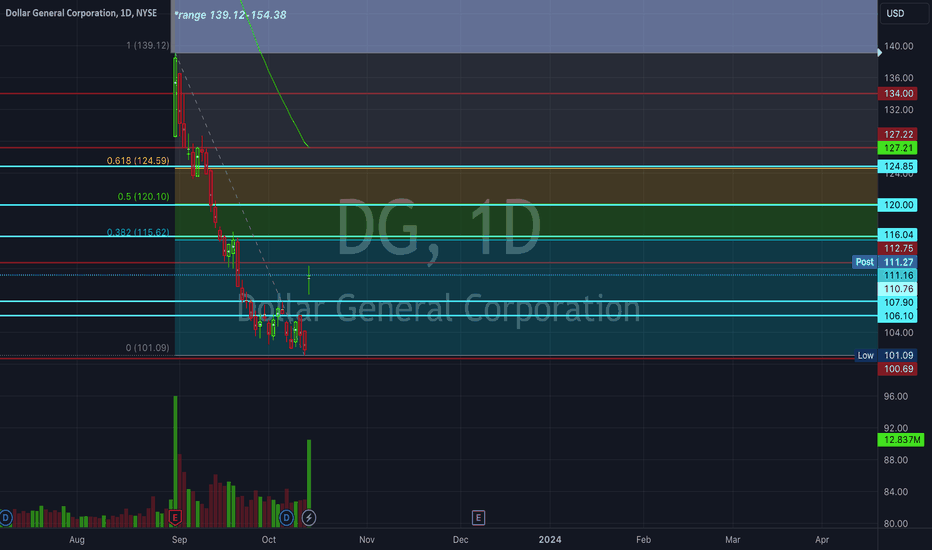Click the Dollar General Corporation, 1D, NYSE title

81,12
